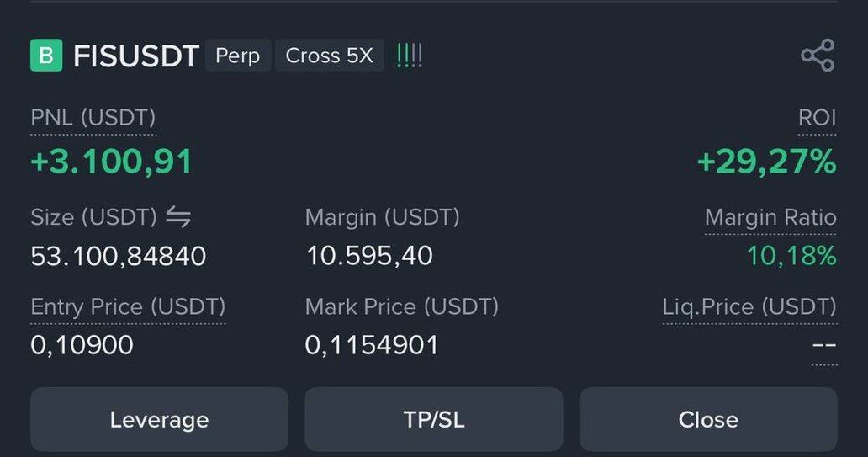
Task: Tap the +29,27% ROI value
Action: pyautogui.click(x=767, y=162)
